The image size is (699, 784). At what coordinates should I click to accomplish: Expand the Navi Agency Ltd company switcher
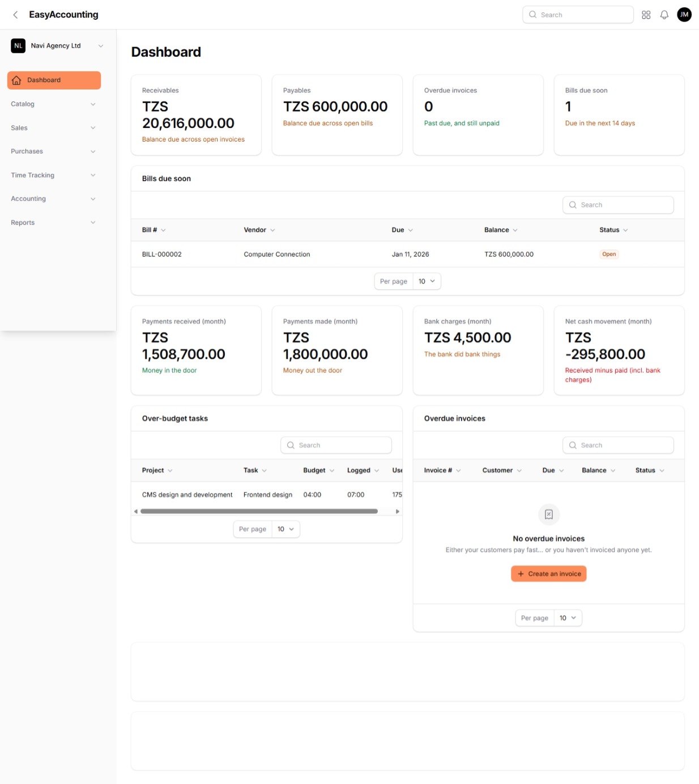[101, 45]
